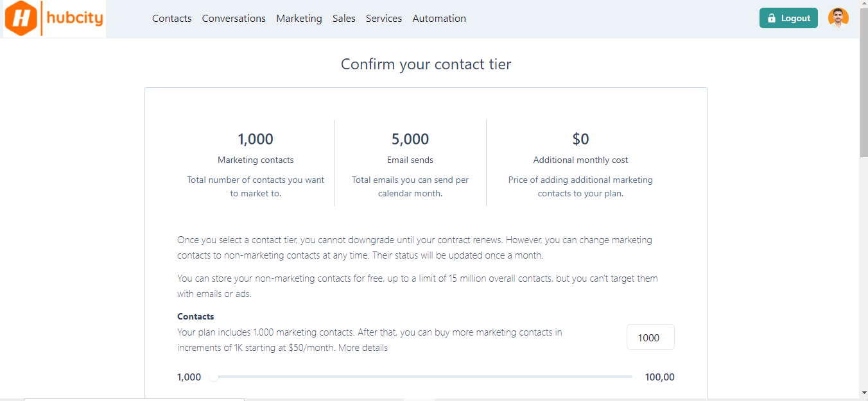Focus the contacts number input field
The width and height of the screenshot is (868, 401).
[x=650, y=337]
